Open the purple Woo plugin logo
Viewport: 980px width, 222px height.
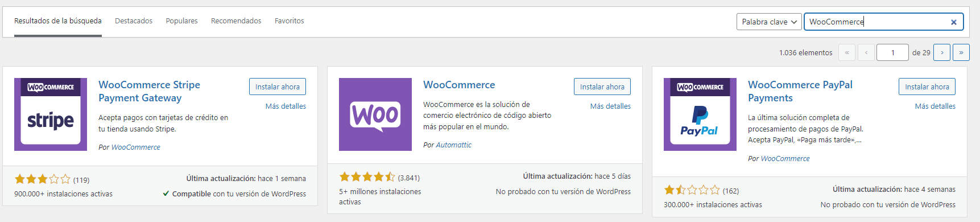click(375, 114)
